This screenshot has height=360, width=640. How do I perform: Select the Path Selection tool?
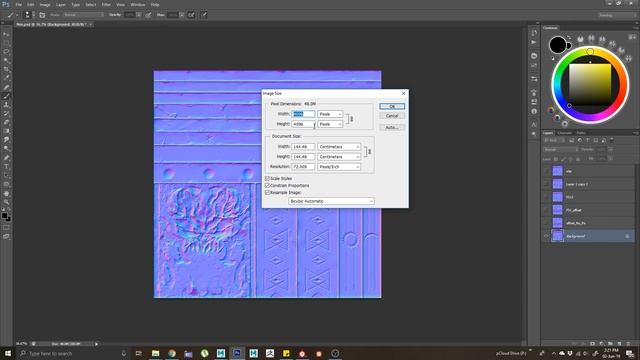point(6,176)
